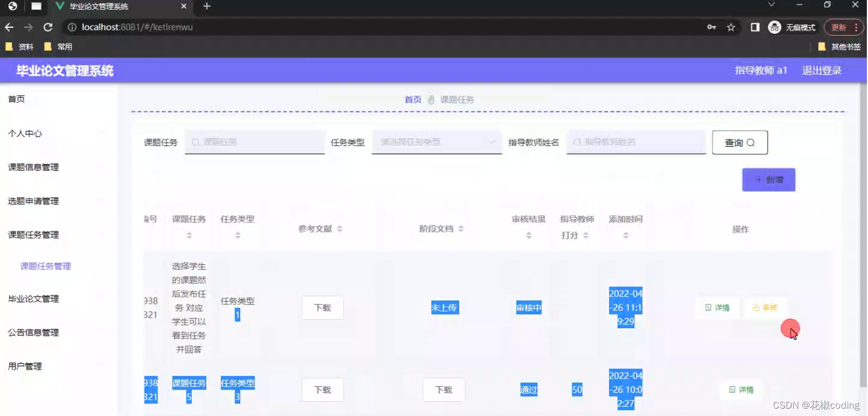Click the 毕业论文管理系统 header title

65,71
